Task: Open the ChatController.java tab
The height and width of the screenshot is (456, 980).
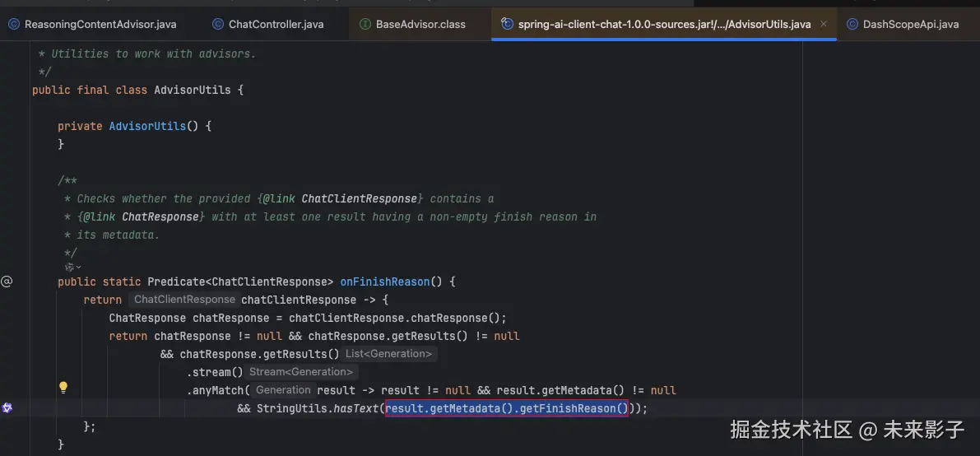Action: (267, 25)
